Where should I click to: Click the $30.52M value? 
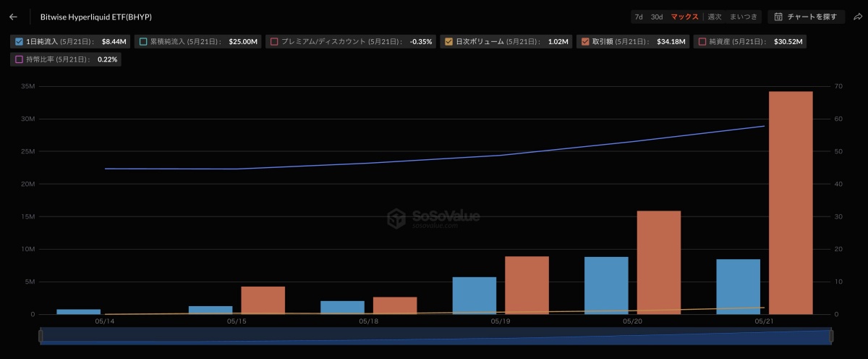click(x=788, y=41)
